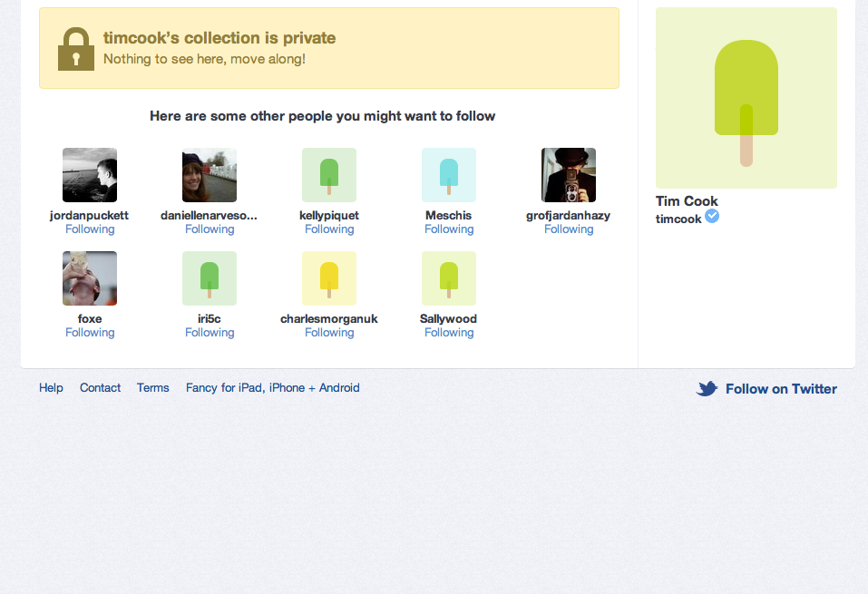The image size is (868, 594).
Task: Open the foxe username link
Action: [x=90, y=319]
